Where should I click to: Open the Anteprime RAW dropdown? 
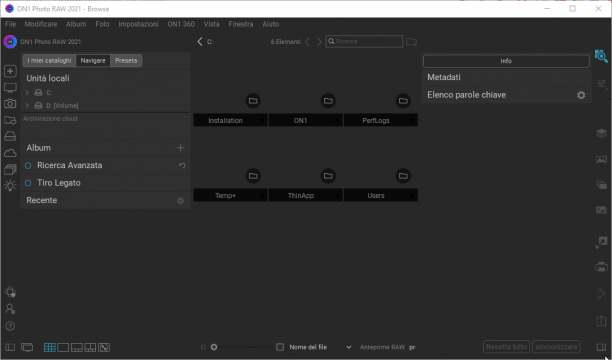coord(412,347)
